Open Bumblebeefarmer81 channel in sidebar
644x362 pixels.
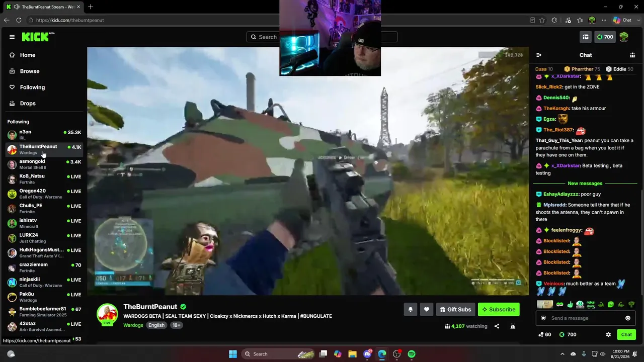44,312
